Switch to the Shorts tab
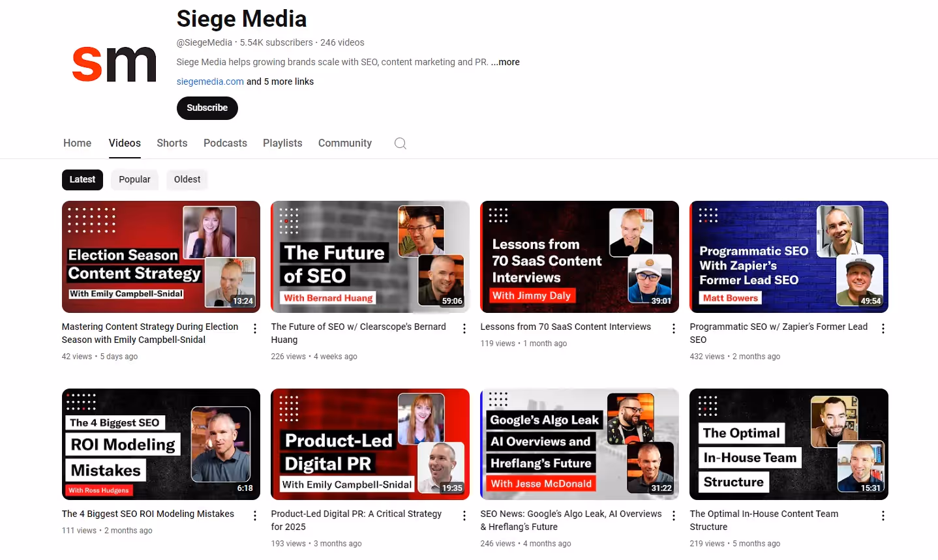The image size is (938, 560). (x=172, y=143)
